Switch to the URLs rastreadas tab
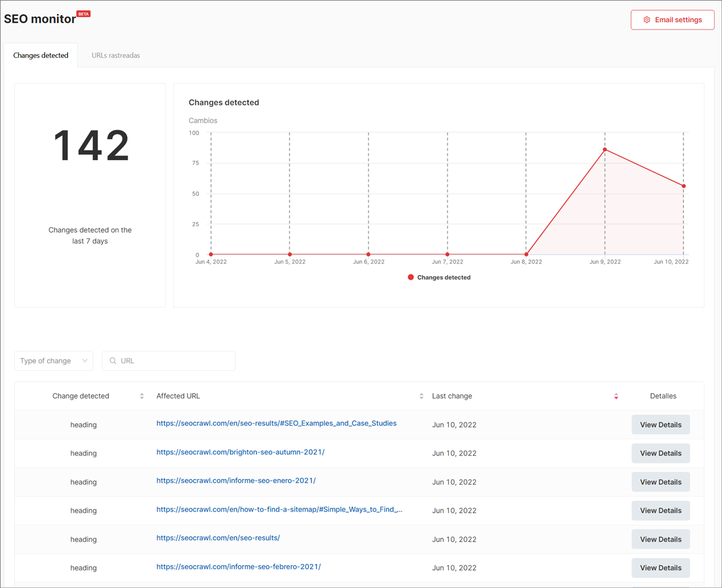 point(116,55)
